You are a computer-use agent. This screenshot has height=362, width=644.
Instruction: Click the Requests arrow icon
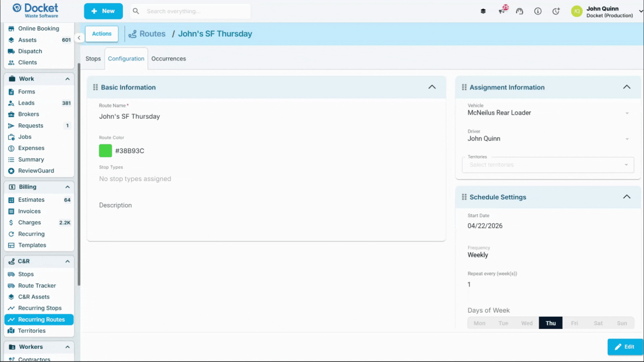click(11, 126)
